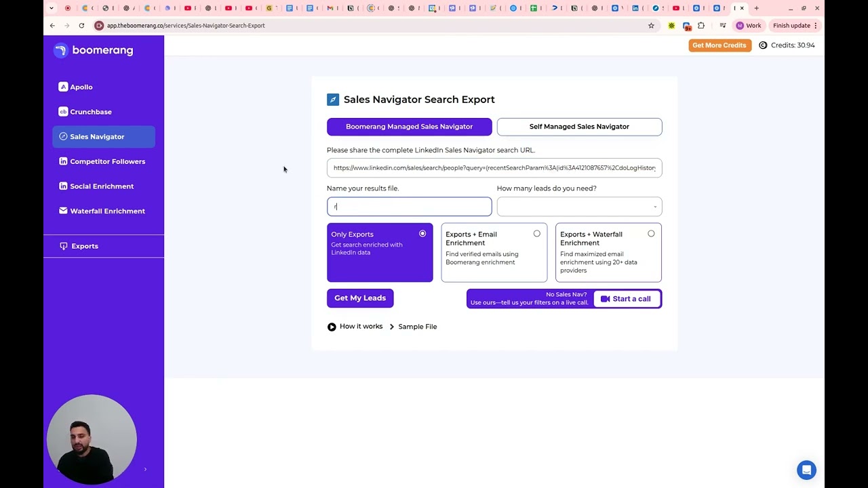This screenshot has height=488, width=868.
Task: Open a new browser tab
Action: [757, 8]
